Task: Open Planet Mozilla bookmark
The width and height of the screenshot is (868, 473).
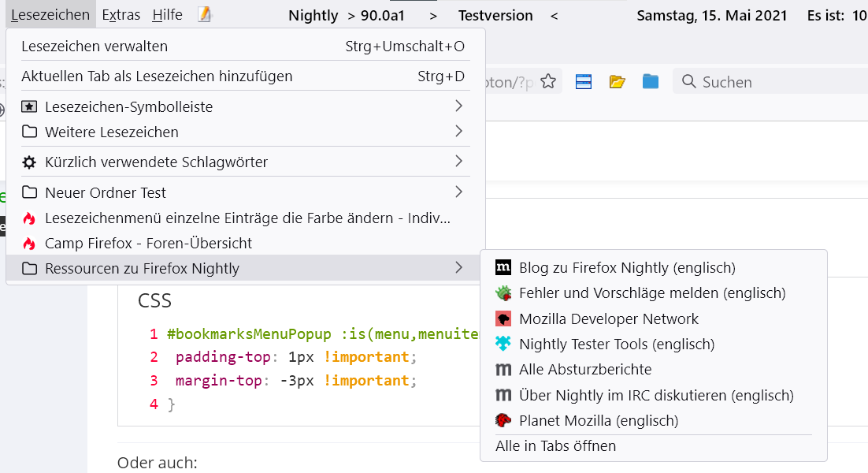Action: coord(598,421)
